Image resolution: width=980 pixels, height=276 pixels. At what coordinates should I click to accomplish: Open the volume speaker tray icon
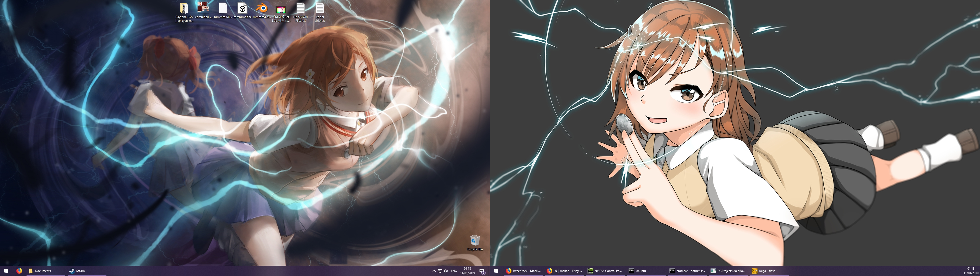pyautogui.click(x=446, y=271)
